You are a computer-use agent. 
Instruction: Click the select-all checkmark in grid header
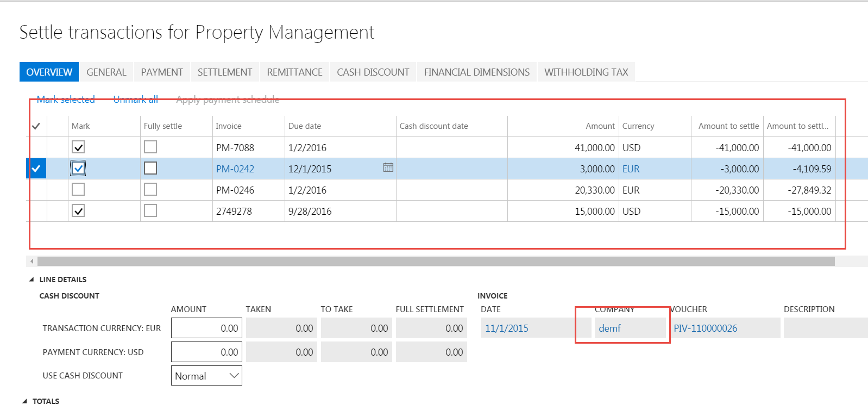click(x=36, y=126)
